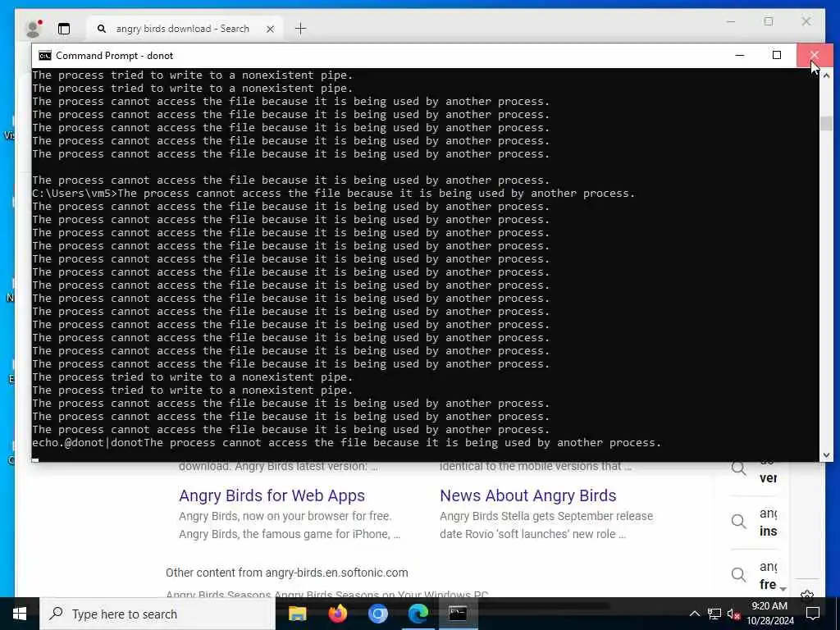Maximize the Command Prompt window
840x630 pixels.
click(x=776, y=55)
